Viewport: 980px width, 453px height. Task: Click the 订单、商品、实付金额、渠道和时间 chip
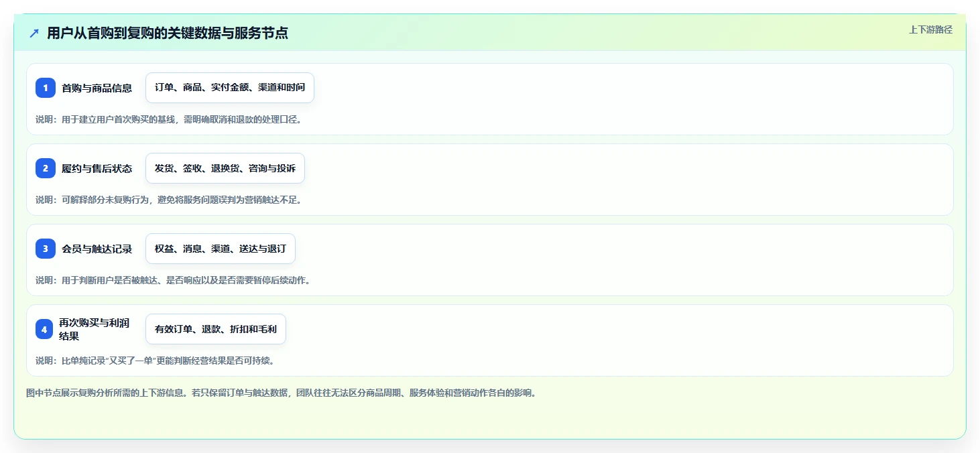230,88
